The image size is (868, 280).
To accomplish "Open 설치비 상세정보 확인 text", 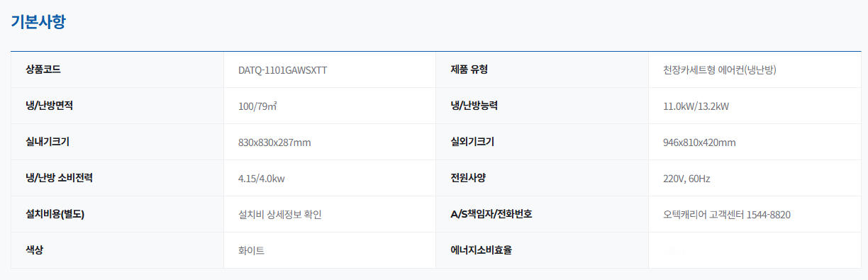I will [x=280, y=215].
